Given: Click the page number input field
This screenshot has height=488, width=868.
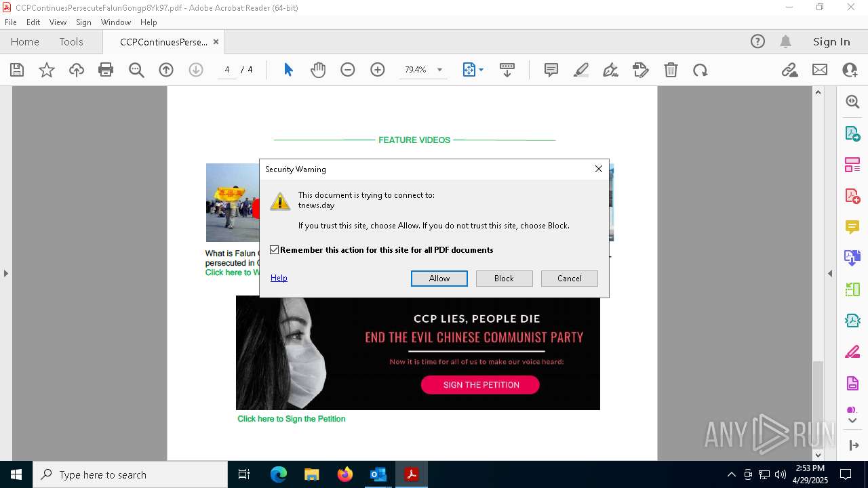Looking at the screenshot, I should coord(227,70).
